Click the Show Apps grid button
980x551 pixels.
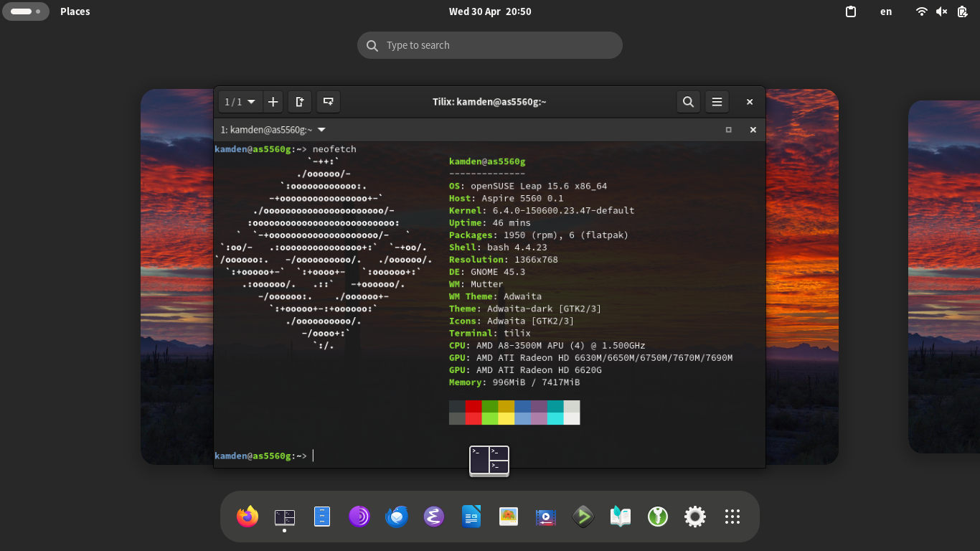[732, 517]
